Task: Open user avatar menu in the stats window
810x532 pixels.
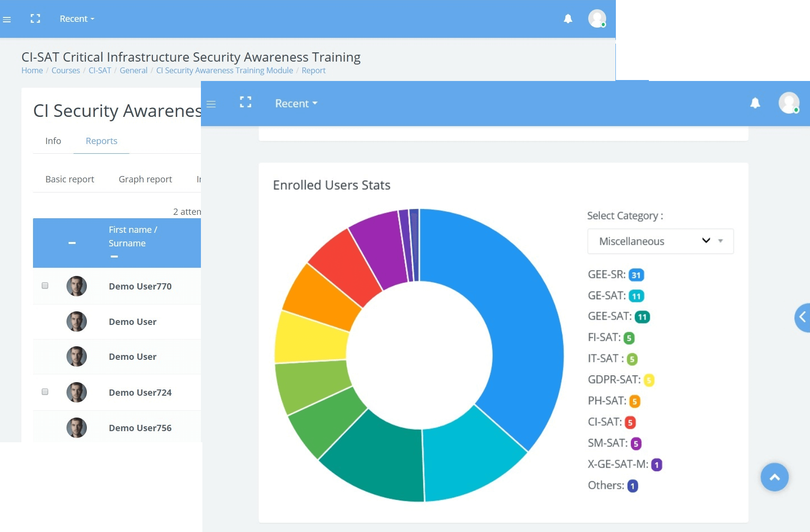Action: (789, 103)
